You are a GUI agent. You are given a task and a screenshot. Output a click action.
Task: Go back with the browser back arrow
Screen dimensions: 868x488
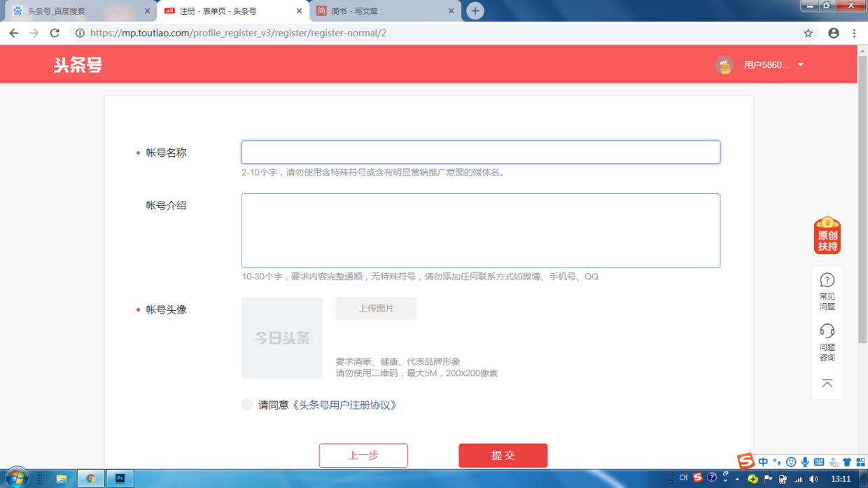pos(14,33)
